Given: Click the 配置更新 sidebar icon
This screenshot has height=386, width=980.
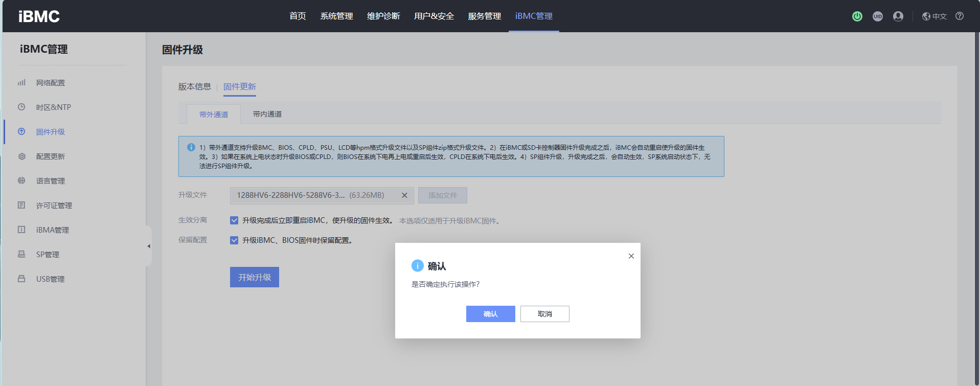Looking at the screenshot, I should (21, 156).
